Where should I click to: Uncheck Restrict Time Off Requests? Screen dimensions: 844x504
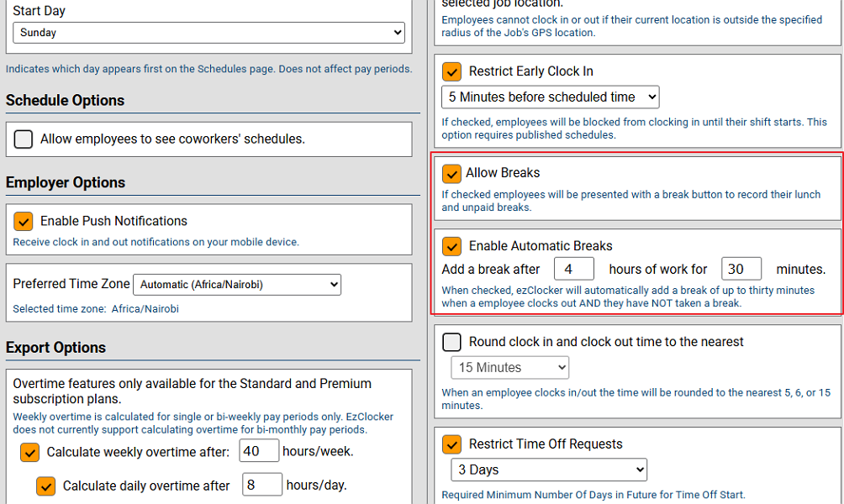(x=451, y=444)
